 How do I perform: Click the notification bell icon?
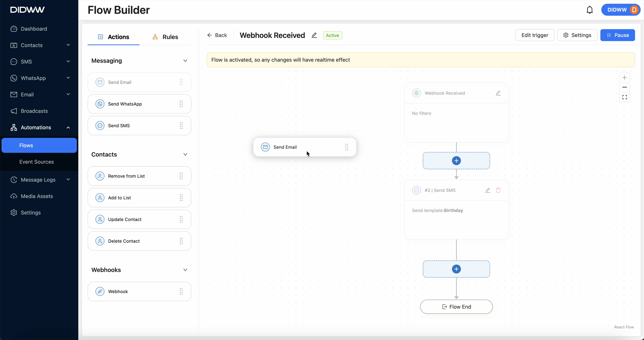pos(590,10)
